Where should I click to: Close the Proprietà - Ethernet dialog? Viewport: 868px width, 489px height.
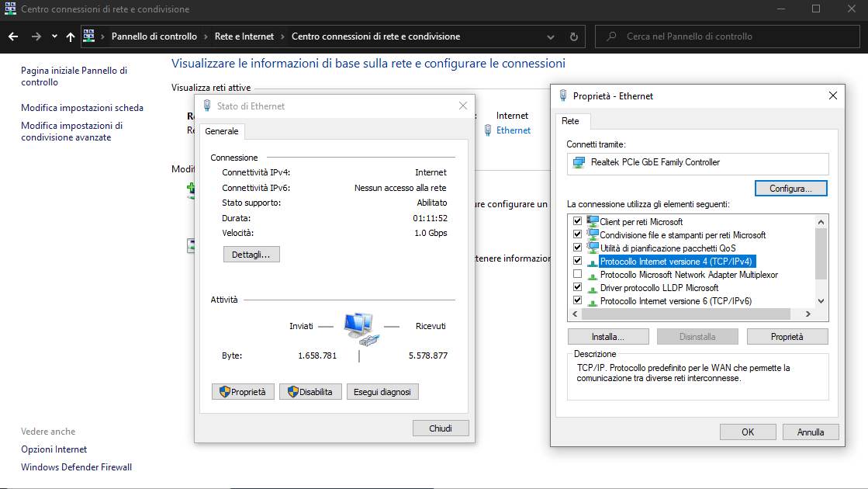click(832, 95)
